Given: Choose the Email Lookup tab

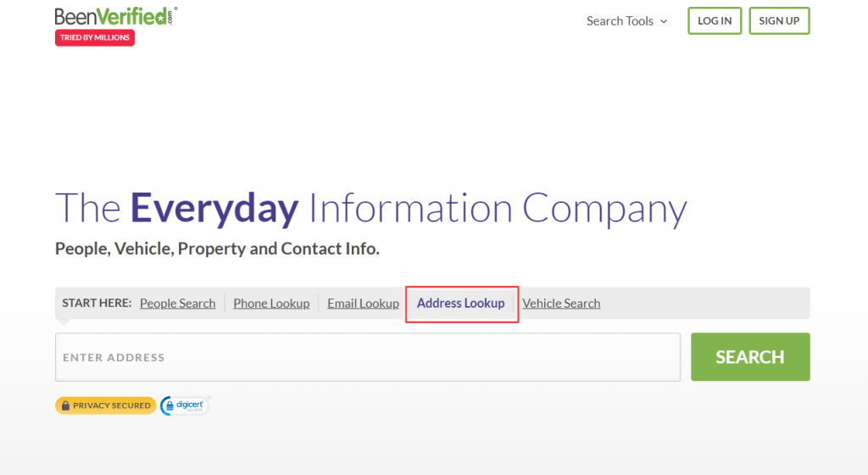Looking at the screenshot, I should tap(363, 304).
